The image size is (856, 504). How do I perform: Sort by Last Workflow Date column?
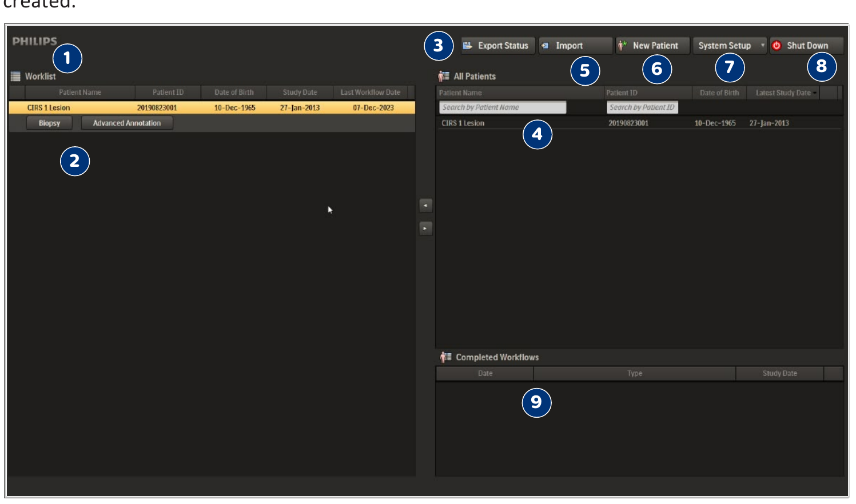[371, 93]
